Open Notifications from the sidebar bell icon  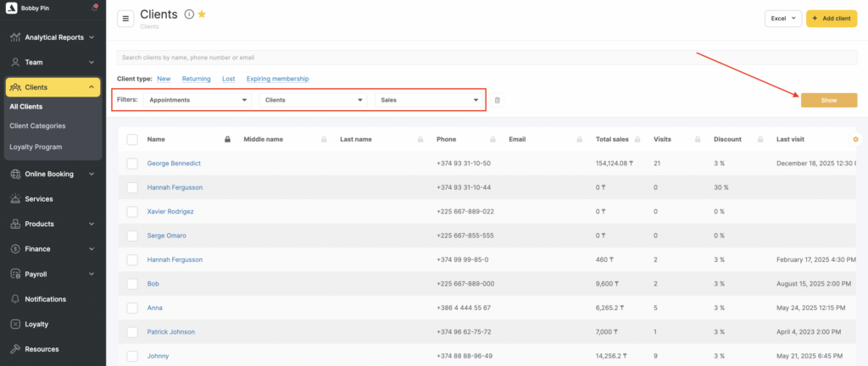[x=16, y=299]
